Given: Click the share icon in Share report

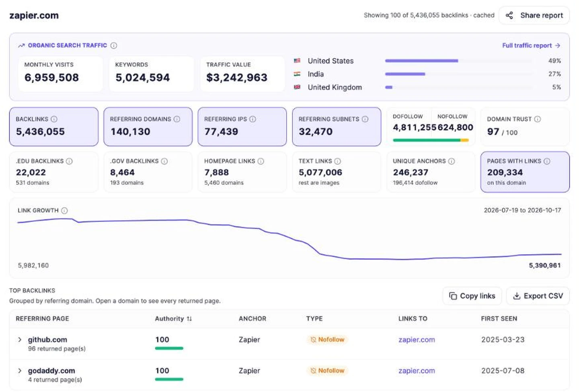Looking at the screenshot, I should (509, 15).
